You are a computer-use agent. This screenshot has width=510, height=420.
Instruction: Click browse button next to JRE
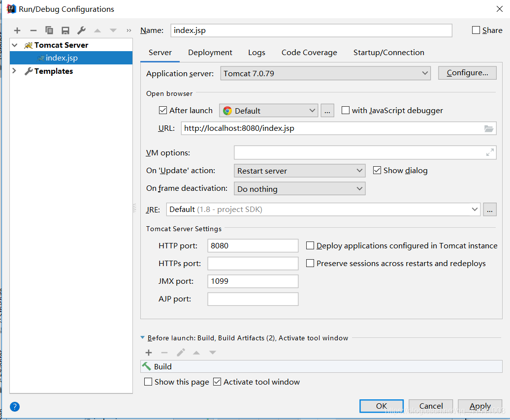(x=490, y=210)
